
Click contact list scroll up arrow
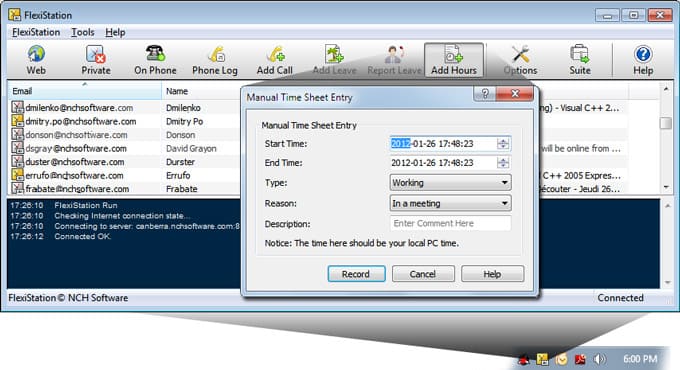666,89
